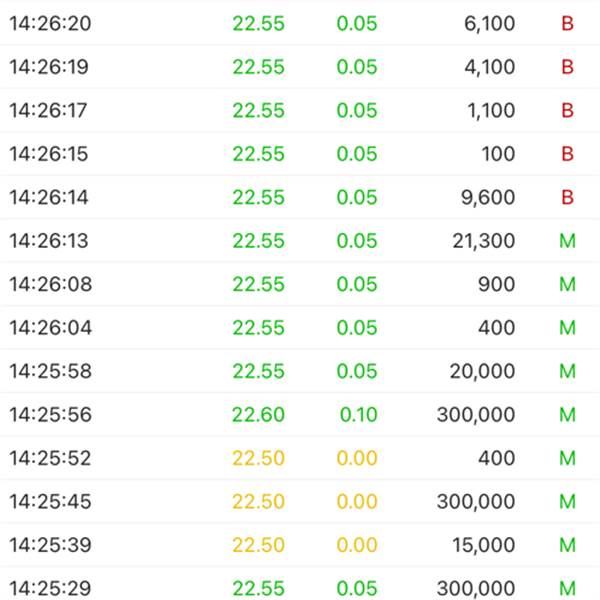600x600 pixels.
Task: Select the 14:25:45 trade row
Action: pyautogui.click(x=300, y=501)
